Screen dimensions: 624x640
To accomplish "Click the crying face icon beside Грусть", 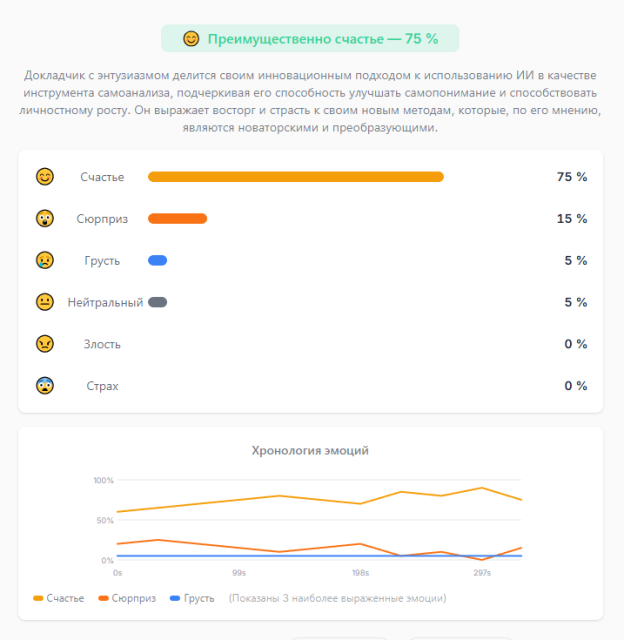I will click(x=45, y=260).
